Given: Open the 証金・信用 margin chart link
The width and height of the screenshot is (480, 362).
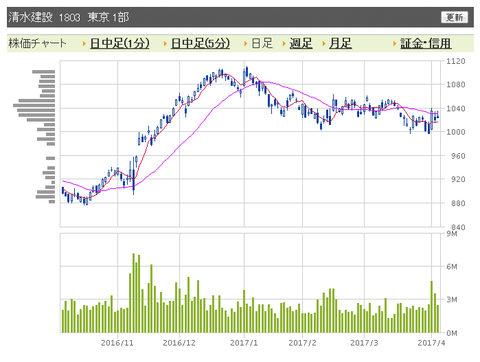Looking at the screenshot, I should coord(426,43).
